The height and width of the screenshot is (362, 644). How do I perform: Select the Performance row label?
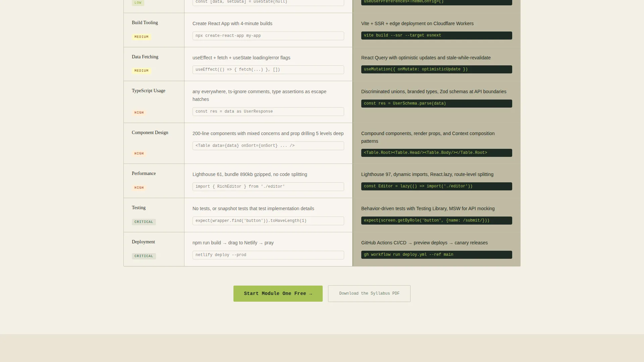point(144,174)
